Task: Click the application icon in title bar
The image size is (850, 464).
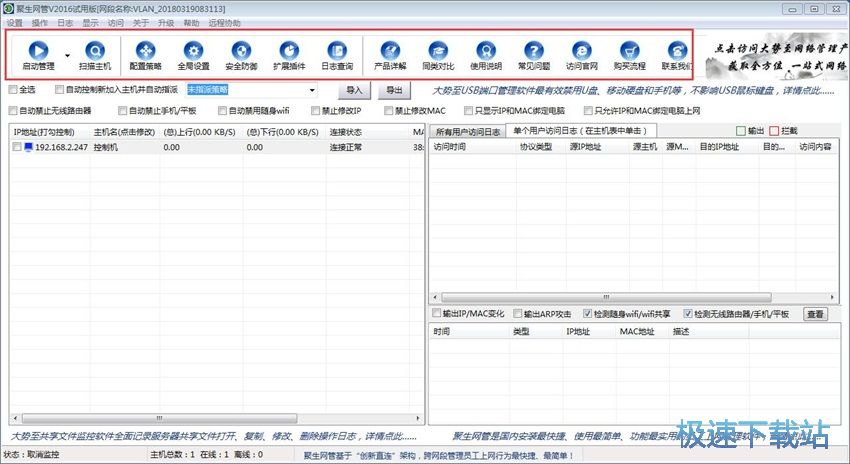Action: pyautogui.click(x=8, y=9)
